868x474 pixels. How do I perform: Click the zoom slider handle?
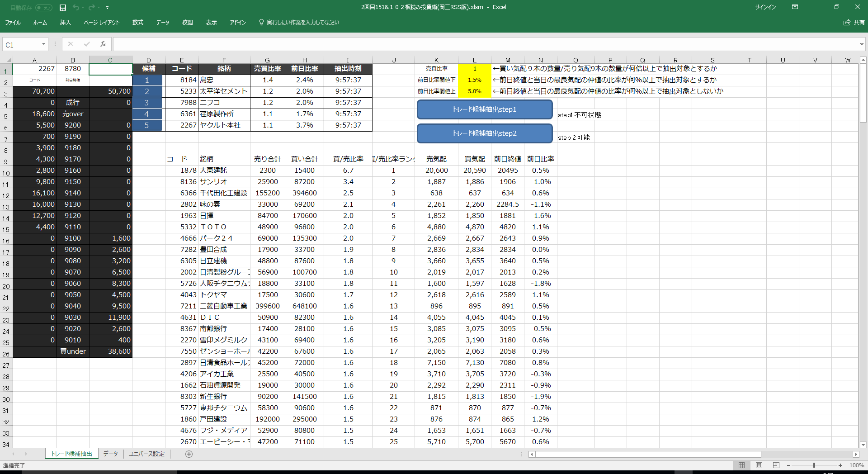[x=814, y=465]
